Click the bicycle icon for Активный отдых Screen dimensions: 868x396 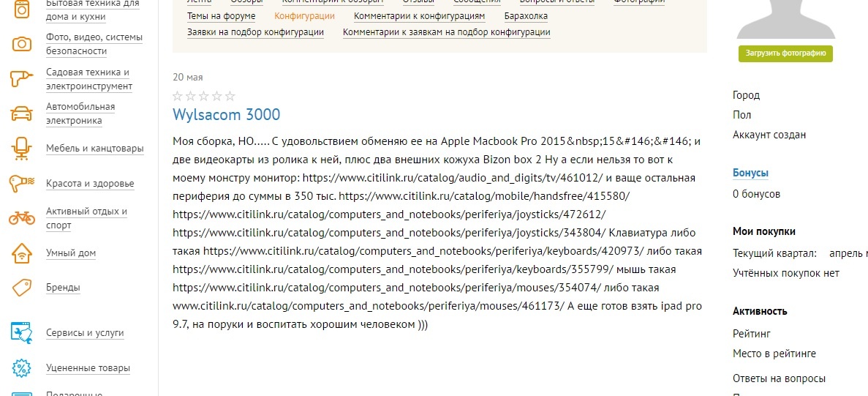click(22, 218)
